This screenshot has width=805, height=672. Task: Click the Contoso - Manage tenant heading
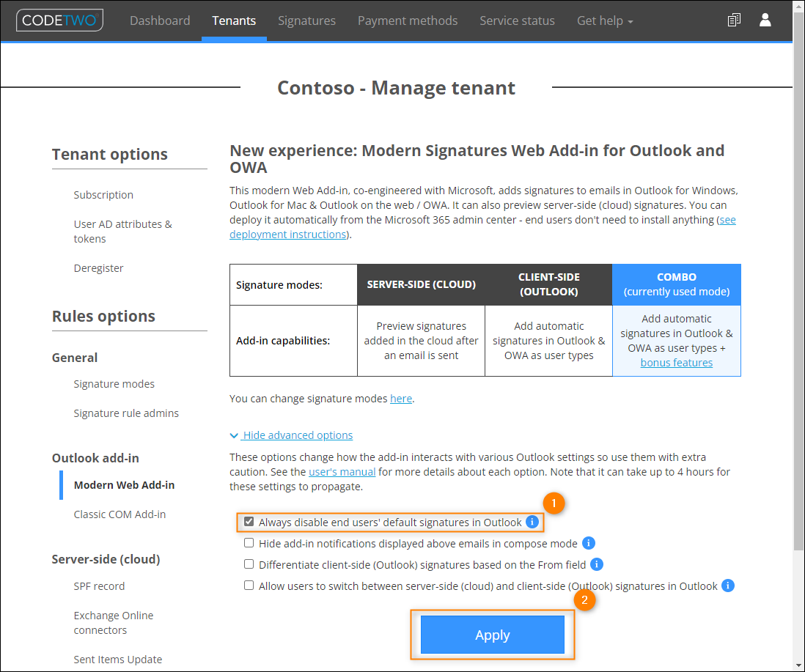point(396,88)
